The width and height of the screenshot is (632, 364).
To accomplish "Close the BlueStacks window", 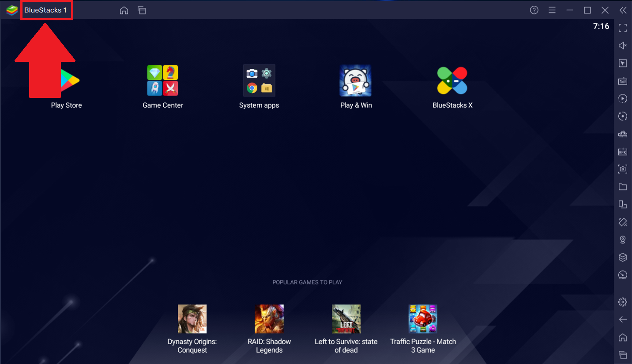I will (605, 10).
